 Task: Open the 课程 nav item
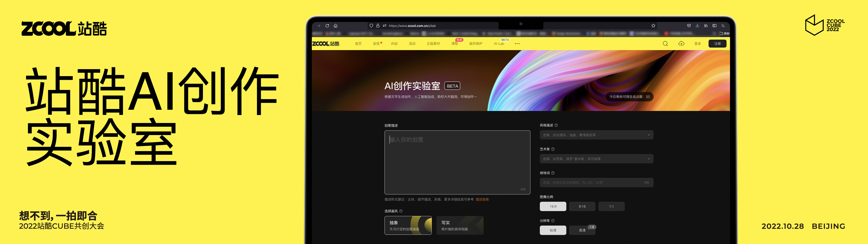455,44
